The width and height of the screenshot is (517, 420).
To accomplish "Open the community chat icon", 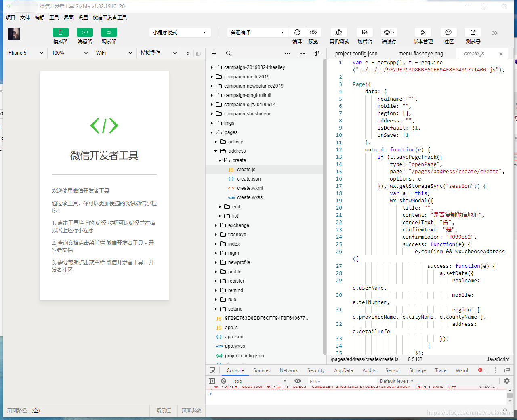I will click(x=448, y=32).
